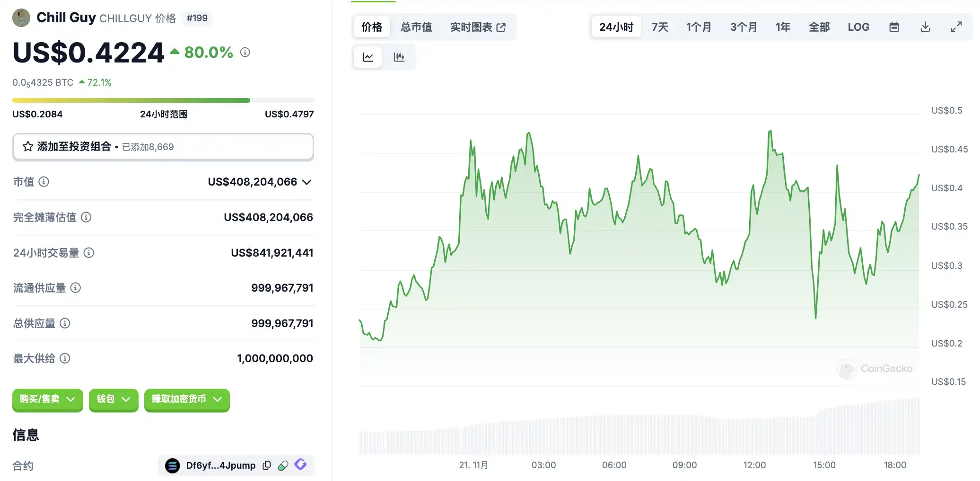Expand the market cap value chevron
The height and width of the screenshot is (481, 980).
pos(306,182)
